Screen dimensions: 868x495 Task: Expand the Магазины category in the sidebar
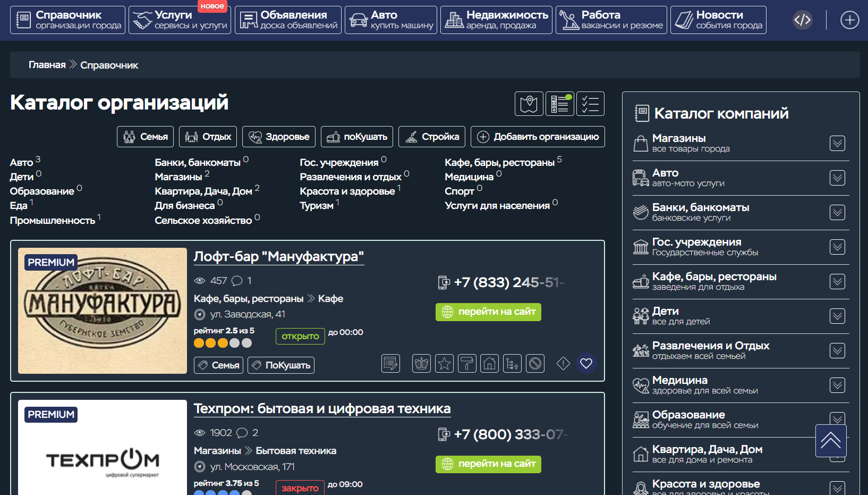coord(837,143)
